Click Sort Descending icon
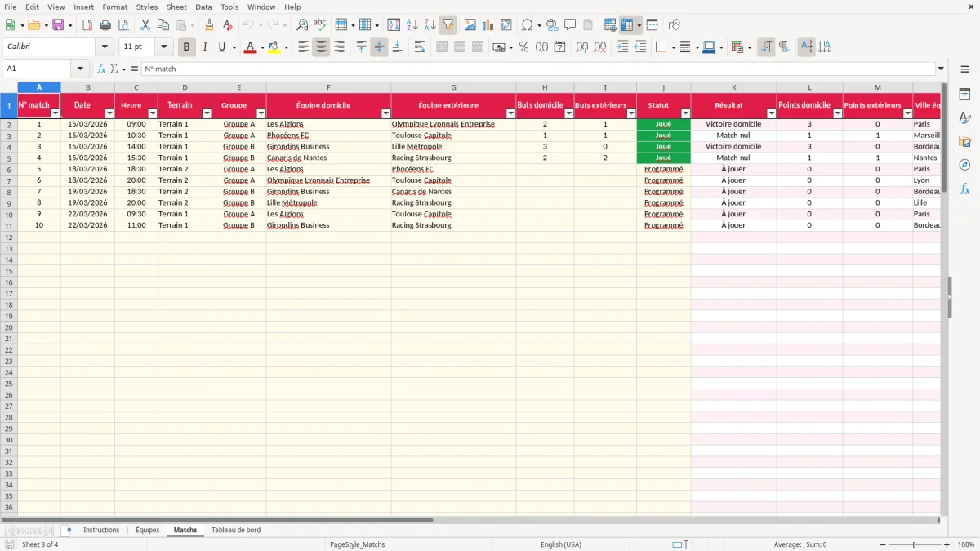This screenshot has width=980, height=551. pyautogui.click(x=430, y=25)
